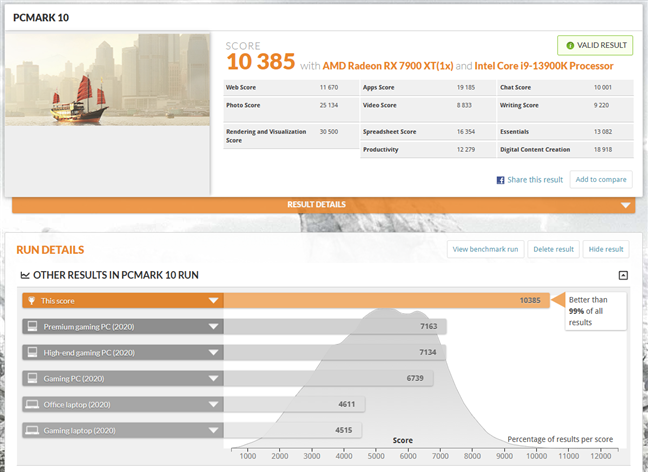
Task: Click the Apps Score row label
Action: pyautogui.click(x=379, y=88)
